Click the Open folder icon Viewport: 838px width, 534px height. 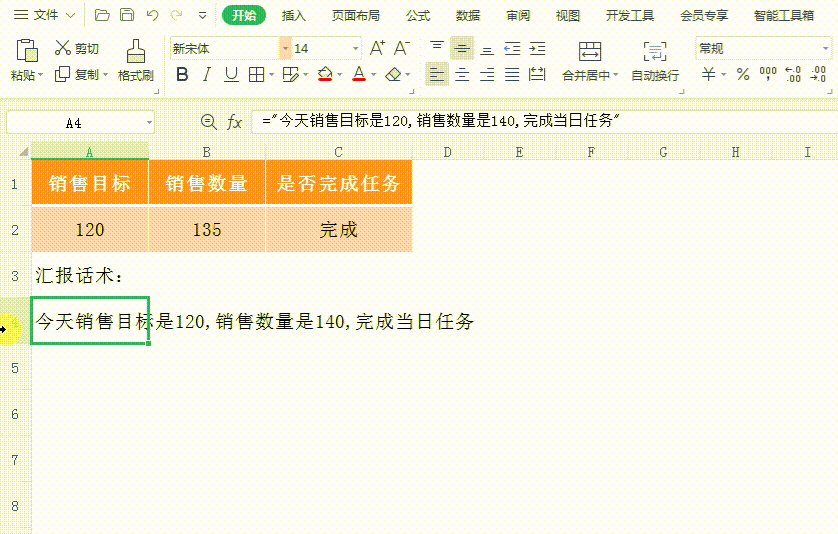tap(102, 15)
